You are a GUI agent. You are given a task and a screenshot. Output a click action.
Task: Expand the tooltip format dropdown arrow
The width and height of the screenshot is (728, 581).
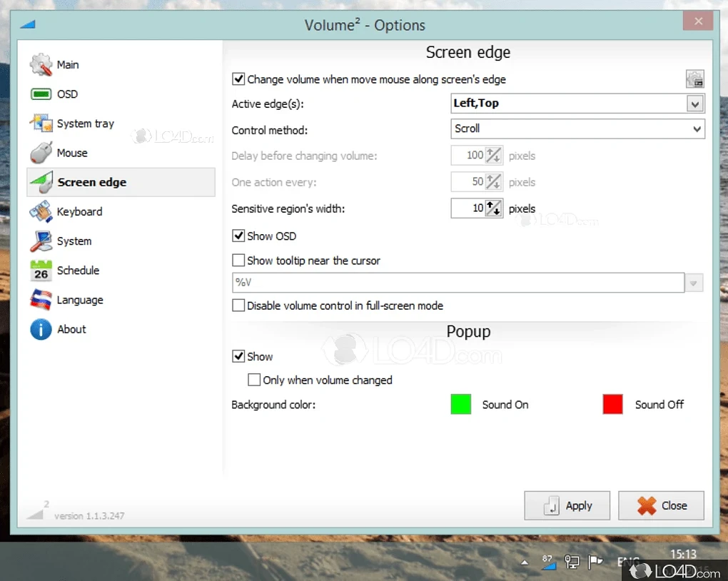pyautogui.click(x=694, y=283)
